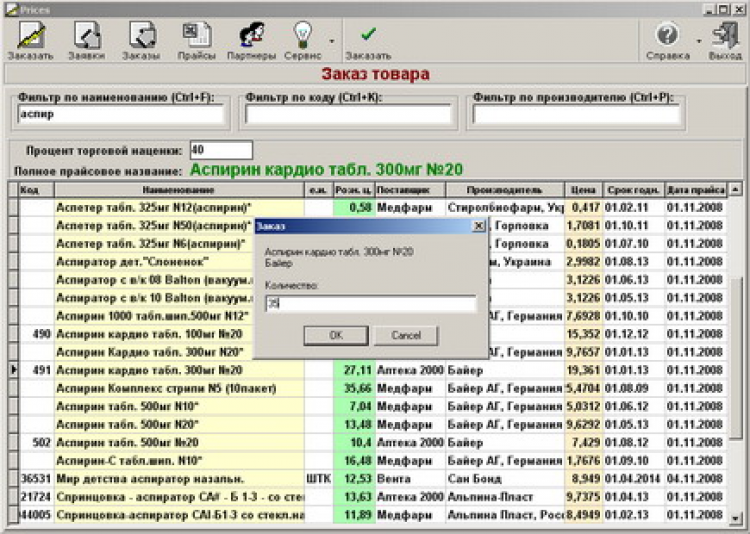750x534 pixels.
Task: Sort by the Наименование column header
Action: click(x=178, y=189)
